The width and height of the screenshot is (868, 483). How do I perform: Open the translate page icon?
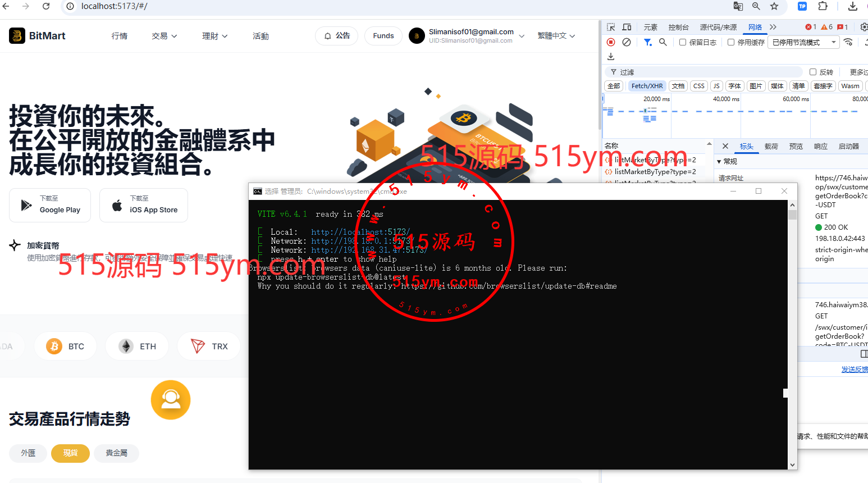point(738,6)
